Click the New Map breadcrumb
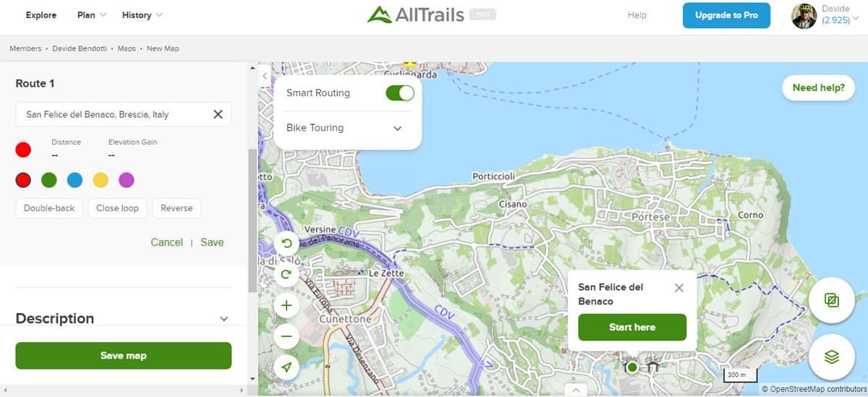The width and height of the screenshot is (868, 397). click(163, 48)
